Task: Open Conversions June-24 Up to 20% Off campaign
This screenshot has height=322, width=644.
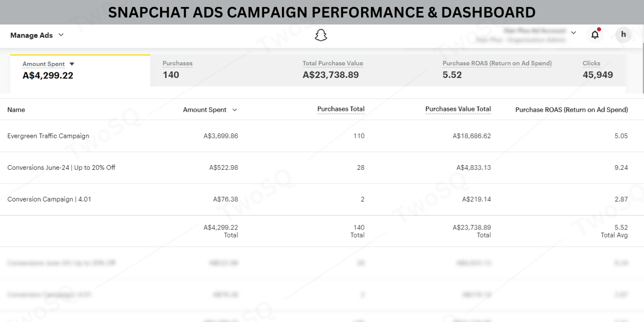Action: tap(61, 167)
